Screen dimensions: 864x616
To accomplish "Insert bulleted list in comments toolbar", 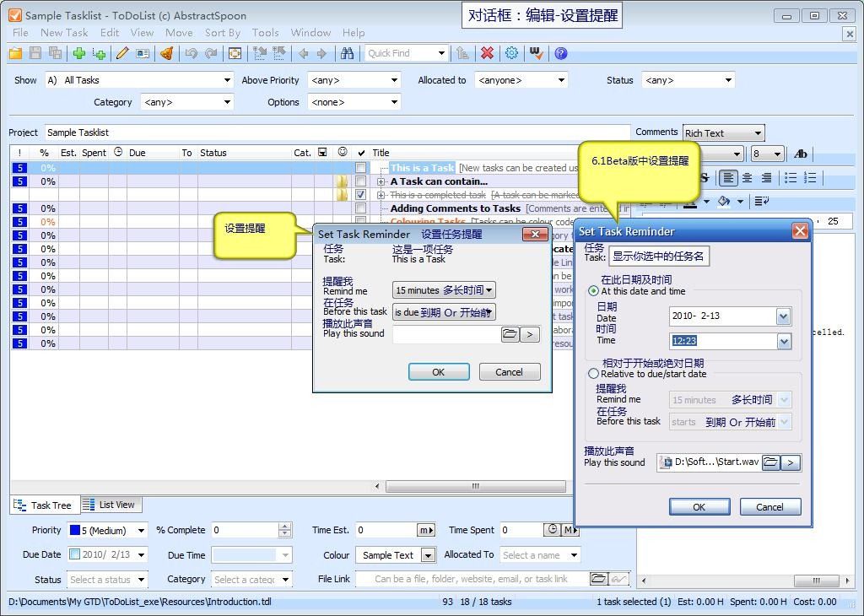I will point(791,178).
